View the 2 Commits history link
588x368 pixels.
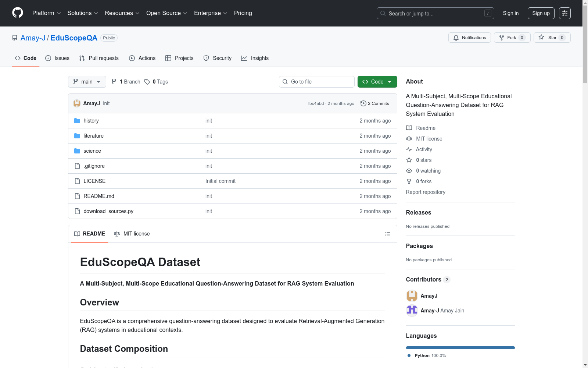375,103
